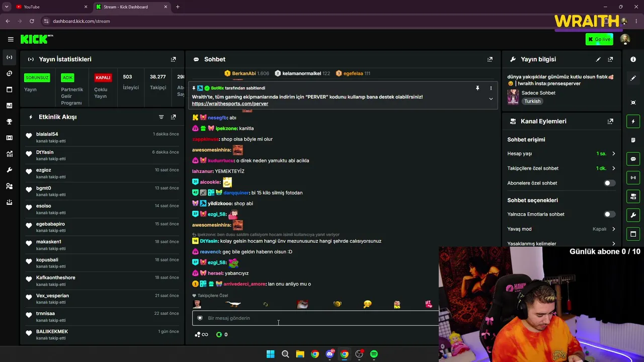Open File Explorer from the taskbar
Image resolution: width=644 pixels, height=362 pixels.
pyautogui.click(x=300, y=354)
